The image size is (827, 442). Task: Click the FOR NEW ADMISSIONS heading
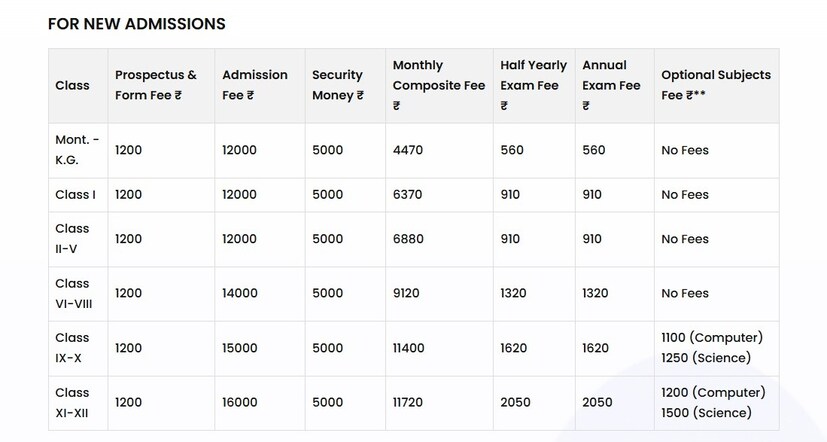coord(137,23)
